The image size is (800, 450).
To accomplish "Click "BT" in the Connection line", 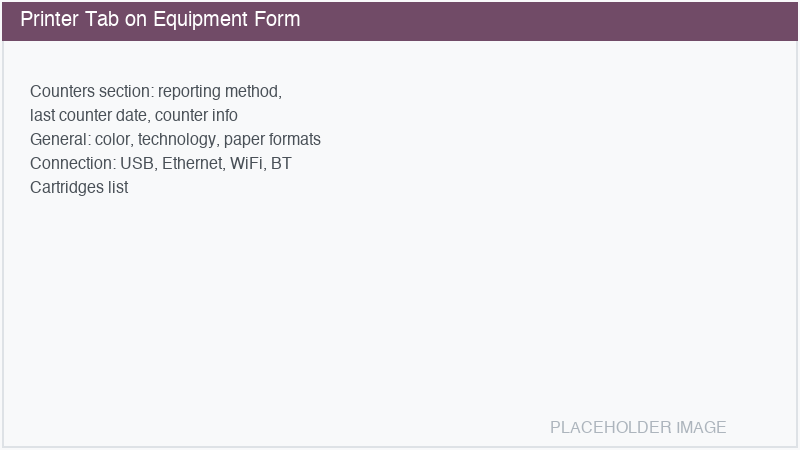I will click(281, 163).
